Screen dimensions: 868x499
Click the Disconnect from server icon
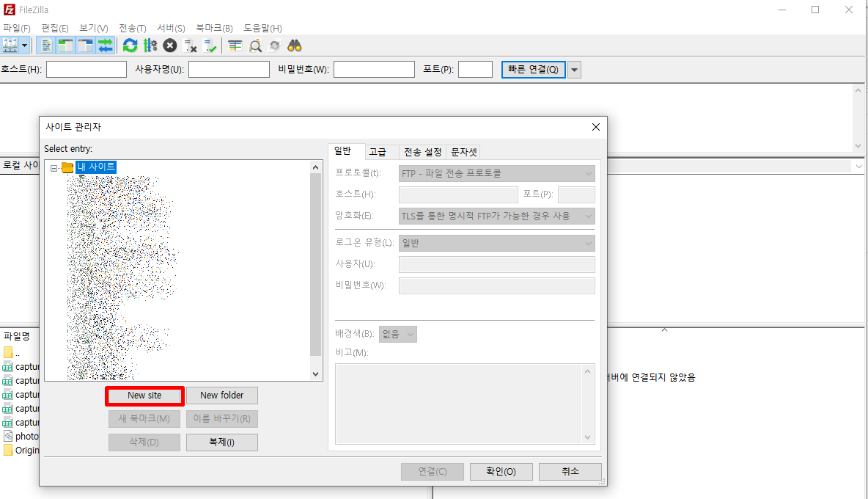(x=190, y=45)
